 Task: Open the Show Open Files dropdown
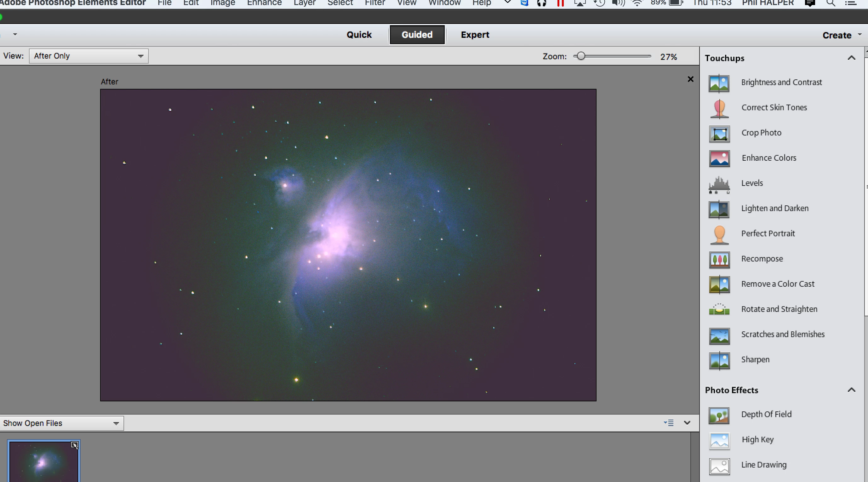(62, 423)
